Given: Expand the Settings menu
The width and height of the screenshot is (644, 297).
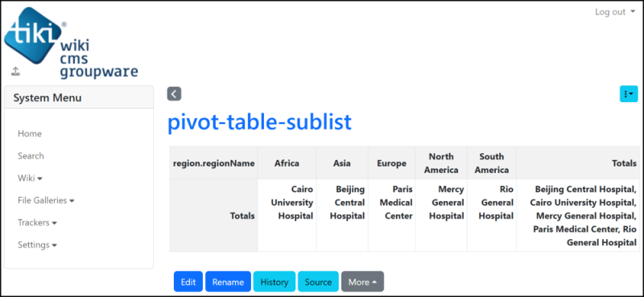Looking at the screenshot, I should coord(37,245).
